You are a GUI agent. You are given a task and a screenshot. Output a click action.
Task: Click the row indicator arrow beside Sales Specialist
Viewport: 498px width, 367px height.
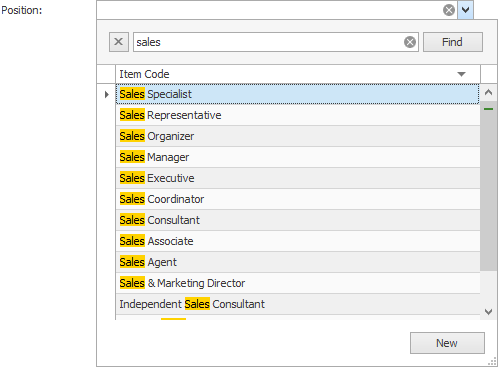click(106, 94)
